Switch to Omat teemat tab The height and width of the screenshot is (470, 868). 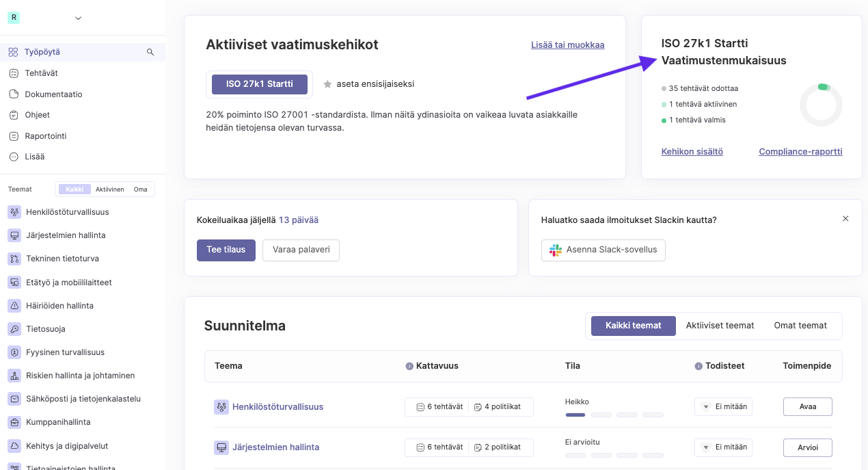(800, 326)
